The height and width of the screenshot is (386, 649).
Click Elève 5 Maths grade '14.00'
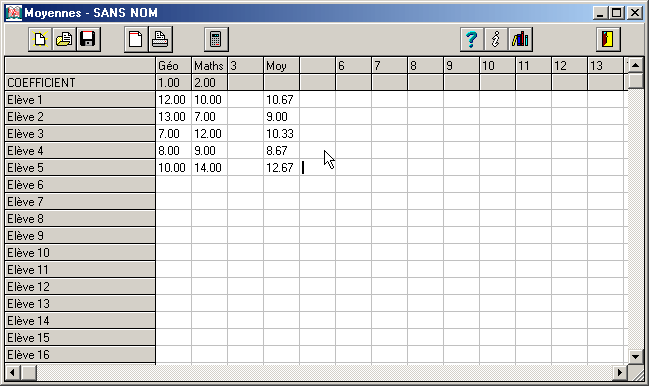(209, 168)
